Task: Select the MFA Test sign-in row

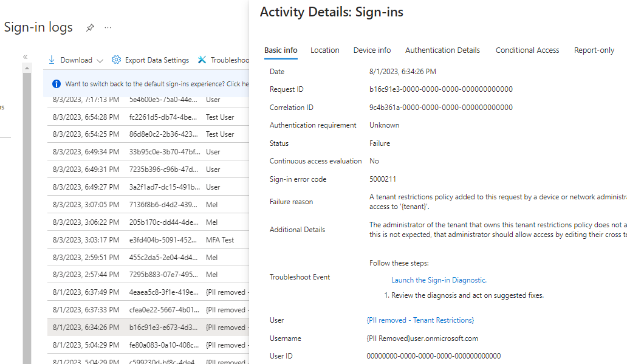Action: tap(149, 239)
